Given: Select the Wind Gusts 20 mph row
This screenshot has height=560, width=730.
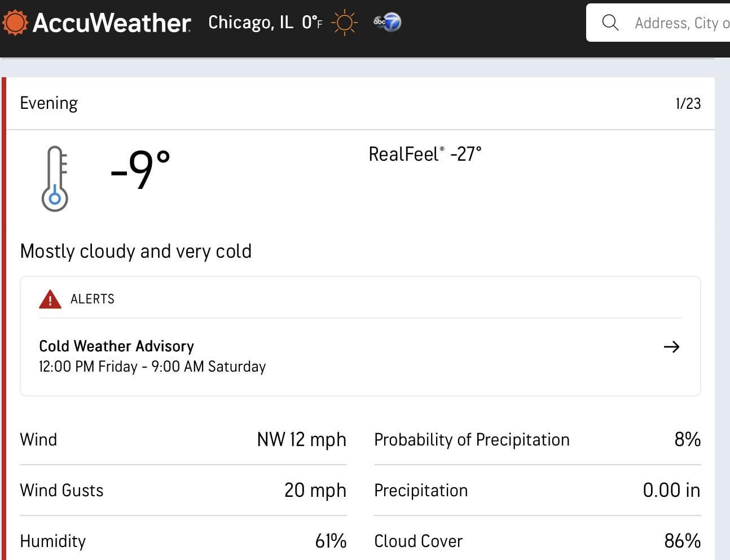Looking at the screenshot, I should click(x=183, y=490).
